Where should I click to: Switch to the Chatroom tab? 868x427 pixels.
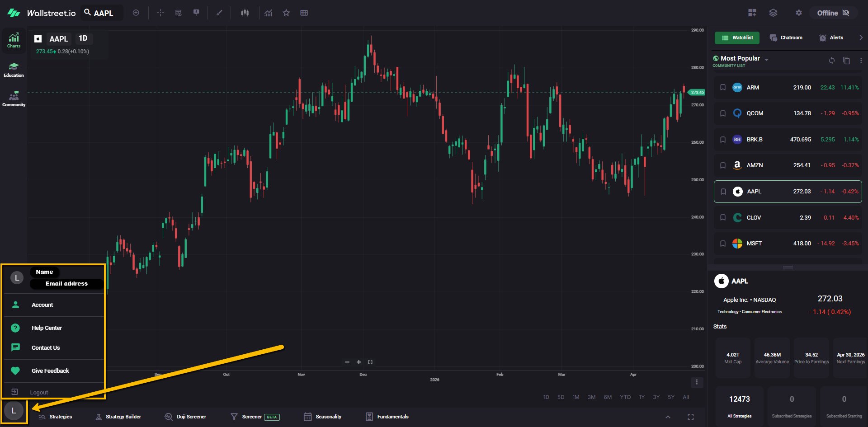(786, 38)
